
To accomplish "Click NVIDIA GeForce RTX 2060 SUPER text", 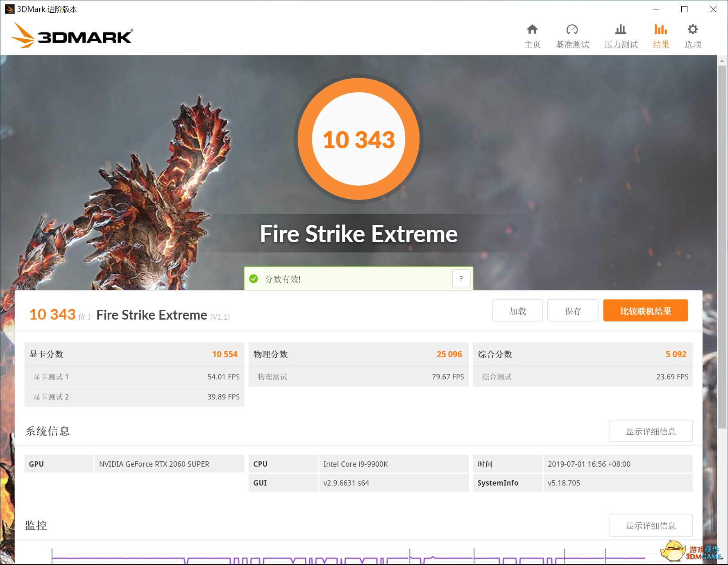I will [154, 464].
